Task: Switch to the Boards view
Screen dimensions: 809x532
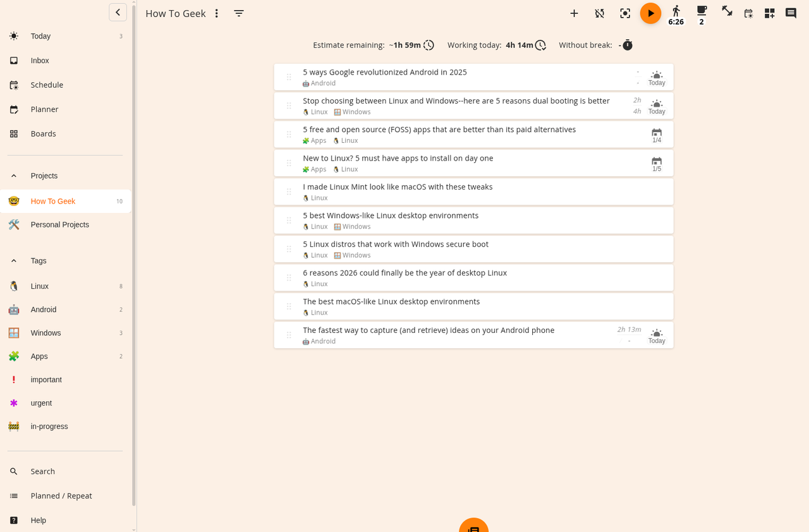Action: [43, 133]
